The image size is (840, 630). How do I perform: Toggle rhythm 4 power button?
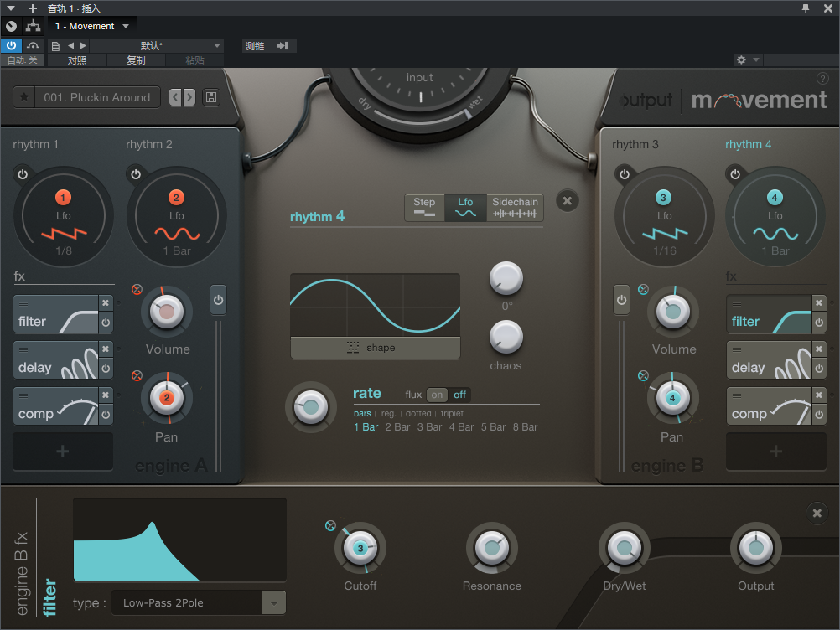[x=735, y=174]
